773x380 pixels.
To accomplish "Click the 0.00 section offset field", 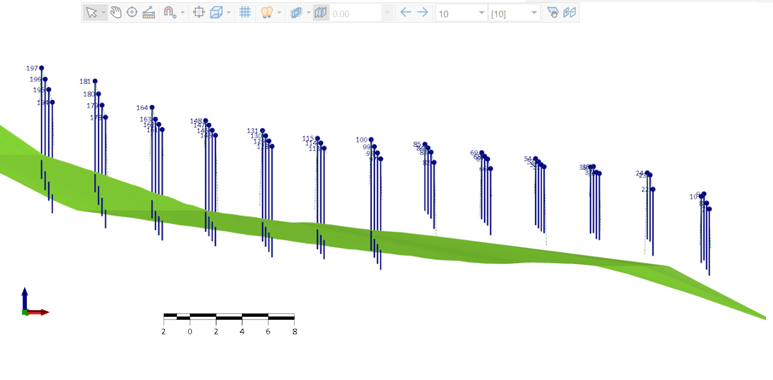I will (x=356, y=14).
